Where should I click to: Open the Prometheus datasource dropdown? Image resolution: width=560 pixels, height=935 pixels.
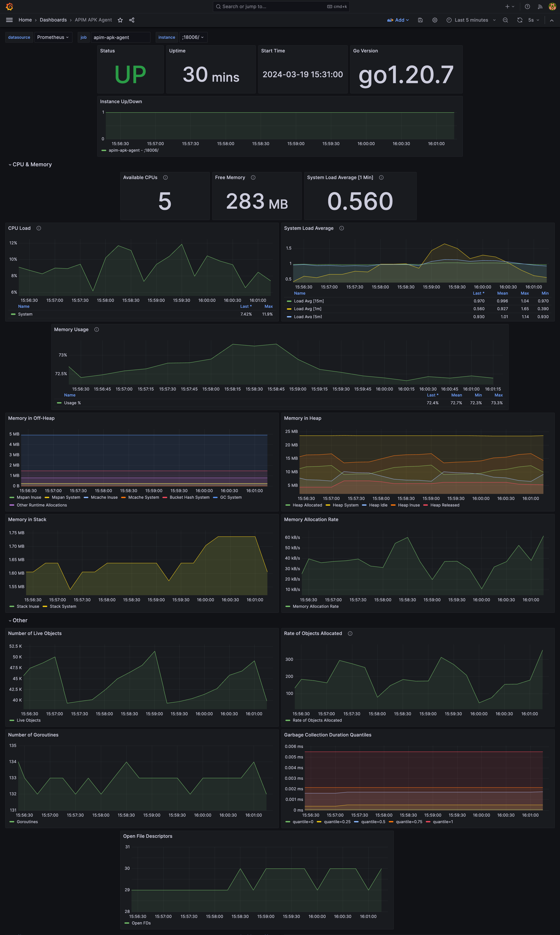[x=53, y=37]
